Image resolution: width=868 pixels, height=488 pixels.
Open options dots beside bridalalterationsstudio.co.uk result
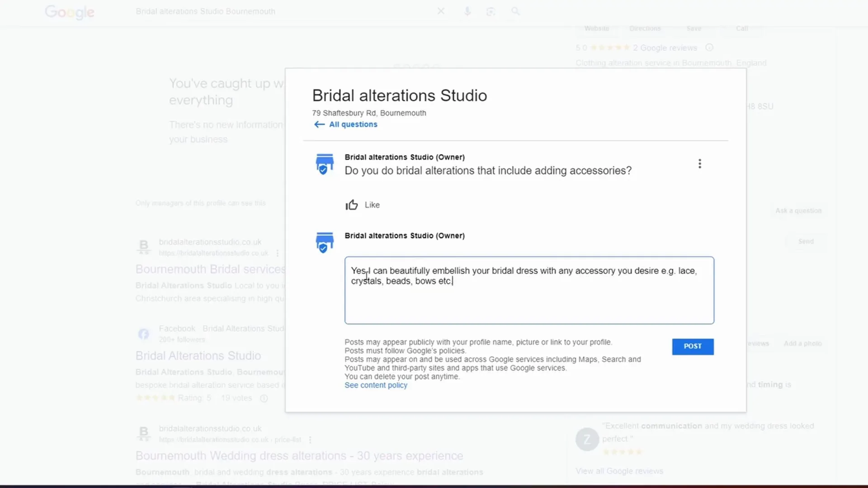click(278, 253)
